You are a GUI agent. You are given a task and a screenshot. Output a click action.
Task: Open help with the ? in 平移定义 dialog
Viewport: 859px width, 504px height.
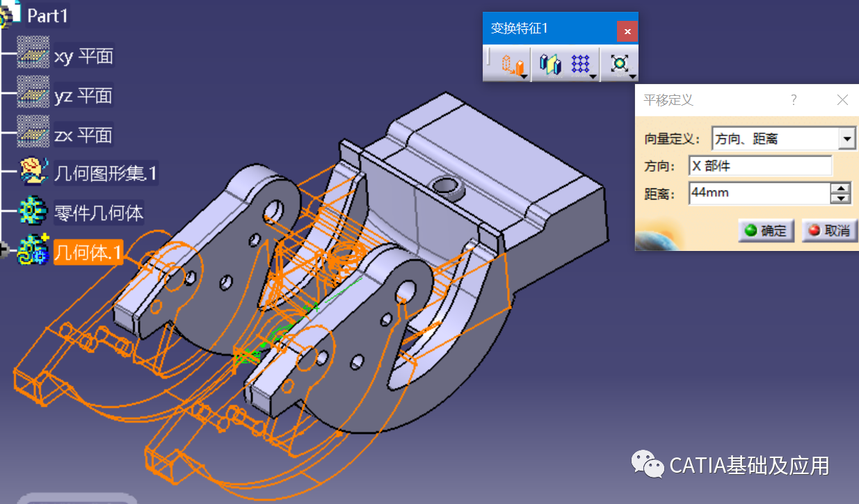tap(794, 100)
